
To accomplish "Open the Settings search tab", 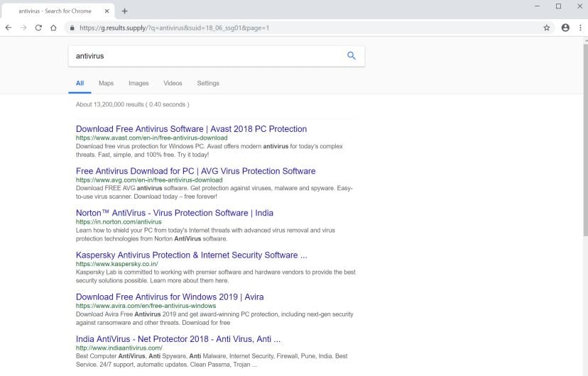I will pos(208,83).
